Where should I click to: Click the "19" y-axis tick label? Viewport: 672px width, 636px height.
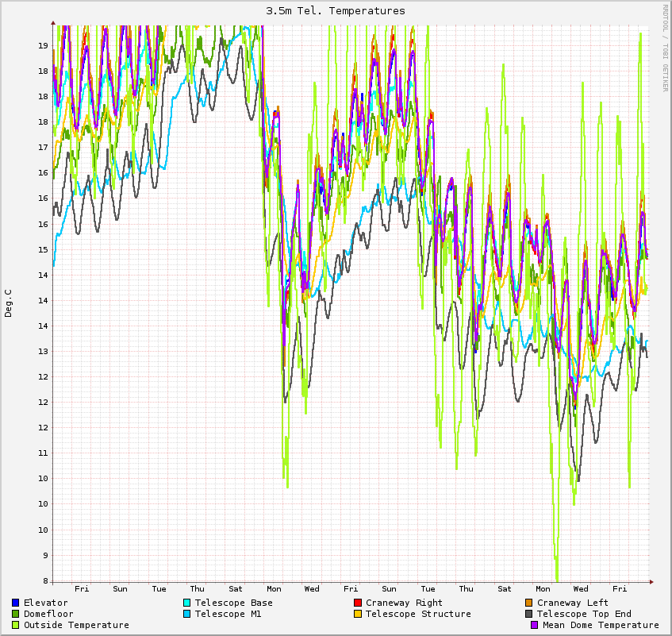pyautogui.click(x=43, y=45)
